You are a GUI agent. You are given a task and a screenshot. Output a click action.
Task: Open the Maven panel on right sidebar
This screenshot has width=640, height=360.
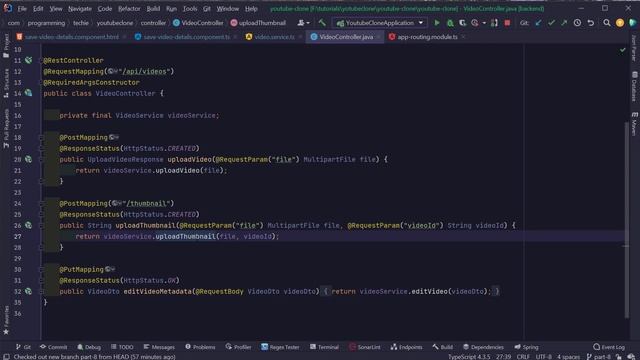(634, 124)
